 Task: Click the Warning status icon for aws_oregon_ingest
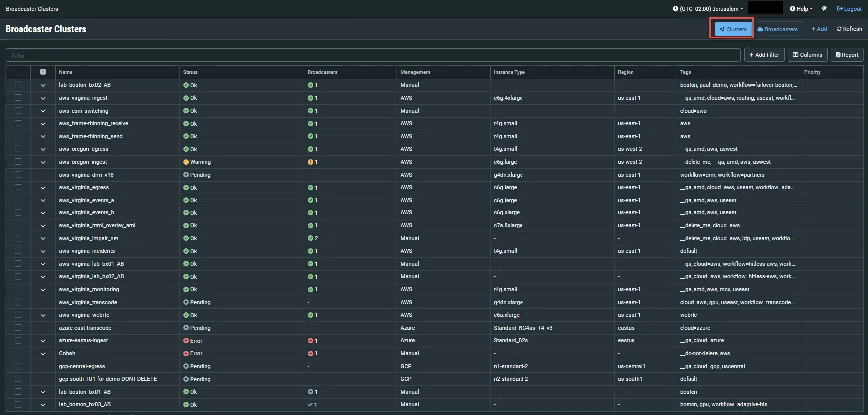pyautogui.click(x=186, y=162)
